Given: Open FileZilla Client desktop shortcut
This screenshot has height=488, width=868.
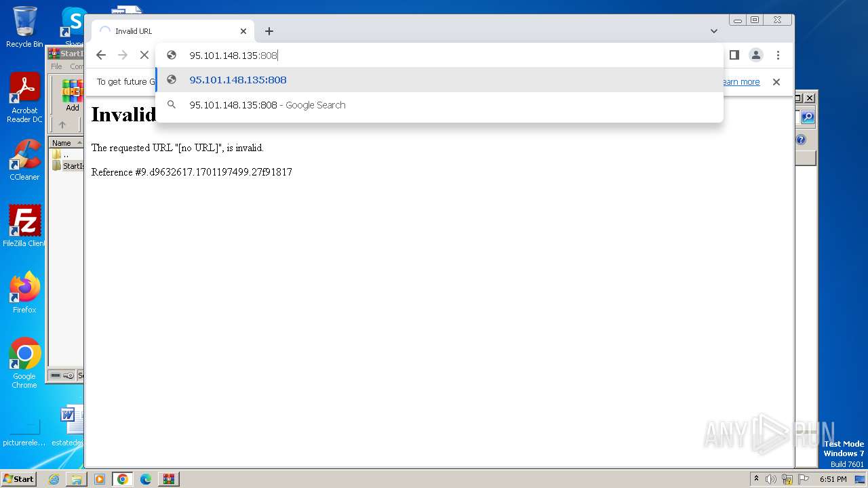Looking at the screenshot, I should click(24, 226).
